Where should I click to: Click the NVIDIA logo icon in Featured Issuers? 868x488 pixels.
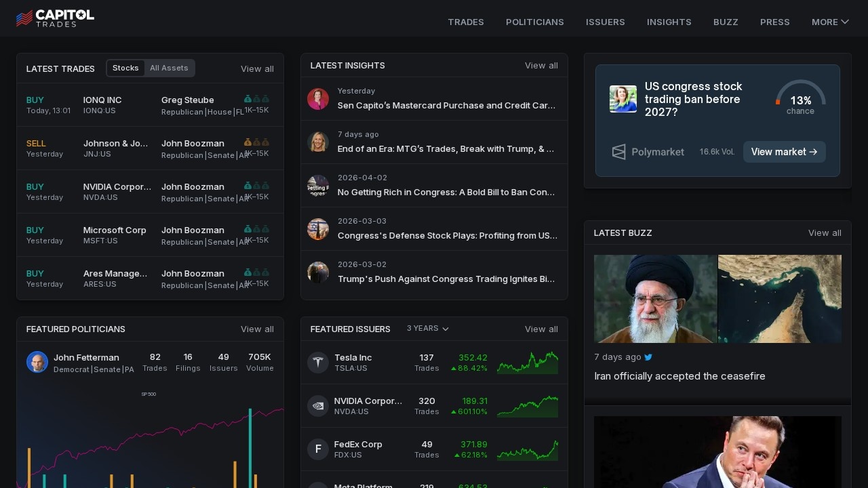click(x=318, y=406)
